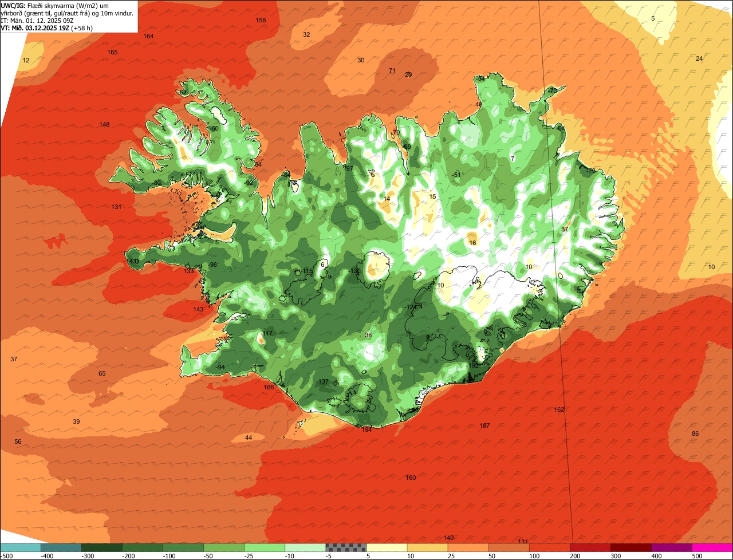Screen dimensions: 733x560
Task: Click the map value 166 off the southwest coast
Action: click(x=269, y=387)
